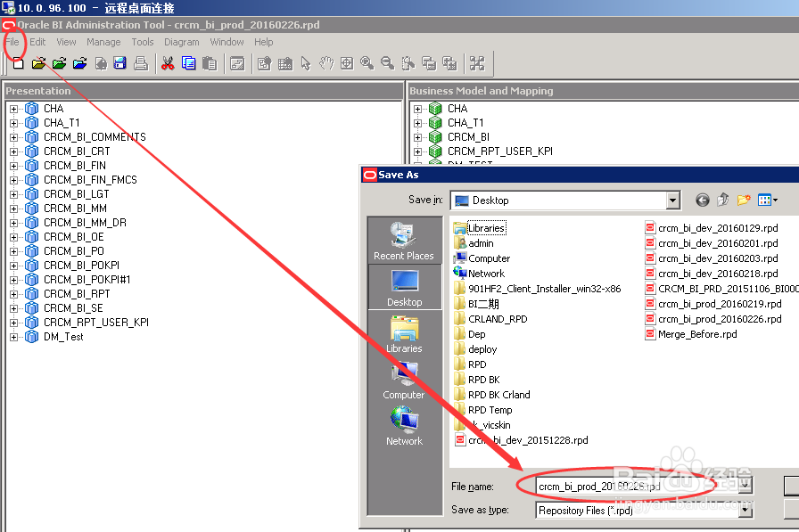Viewport: 799px width, 532px height.
Task: Expand CRCM_BI_FIN_FMCS in Presentation tree
Action: (13, 180)
